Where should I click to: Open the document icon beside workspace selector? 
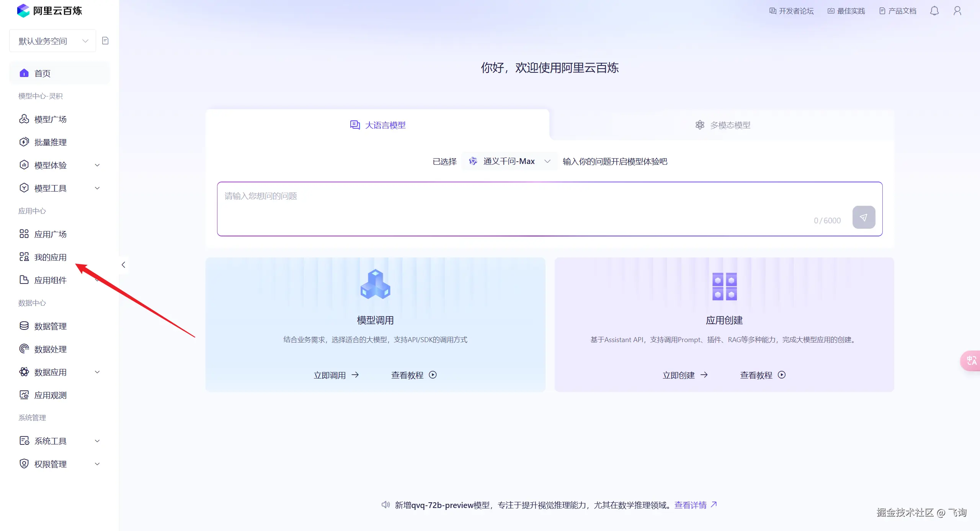[105, 41]
